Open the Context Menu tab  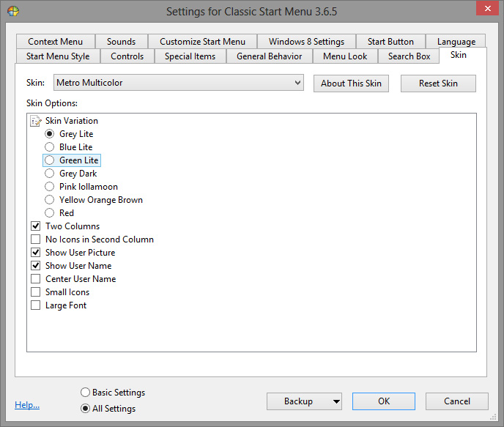click(55, 42)
